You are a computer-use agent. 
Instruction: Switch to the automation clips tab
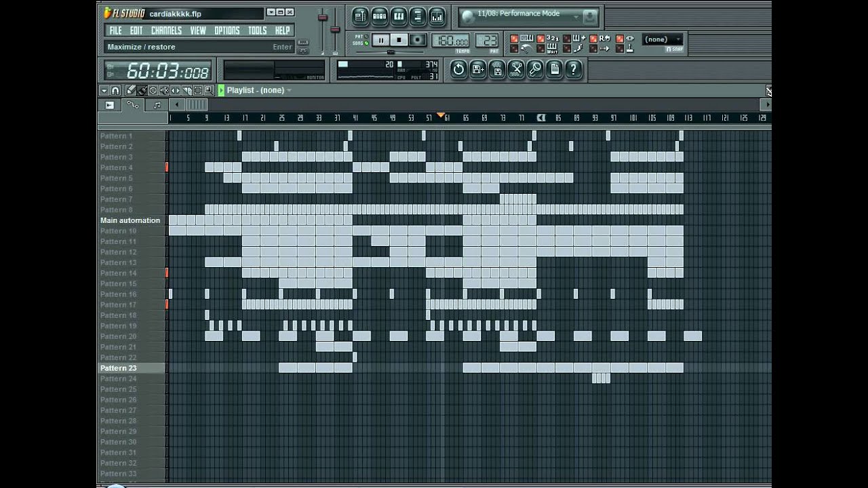click(133, 105)
